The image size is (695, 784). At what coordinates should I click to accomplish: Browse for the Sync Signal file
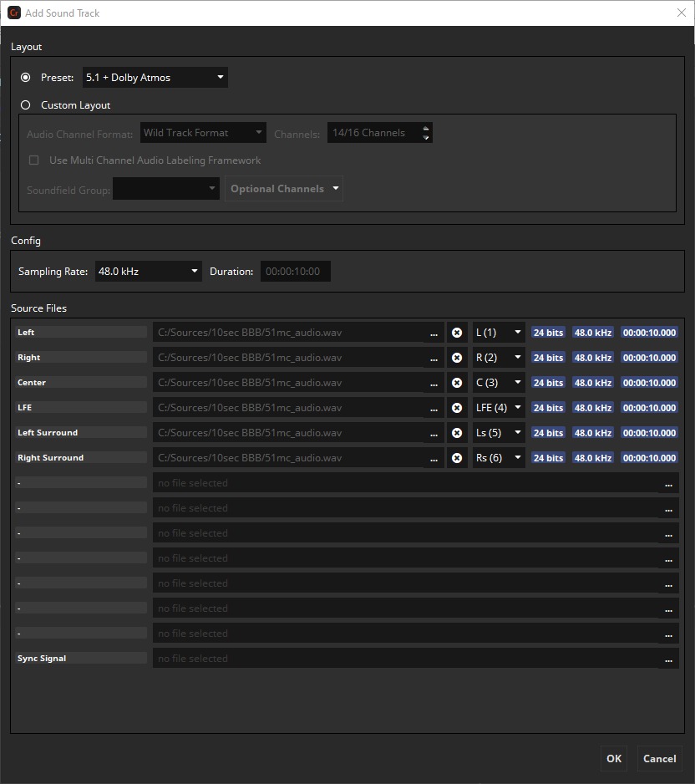pyautogui.click(x=668, y=659)
